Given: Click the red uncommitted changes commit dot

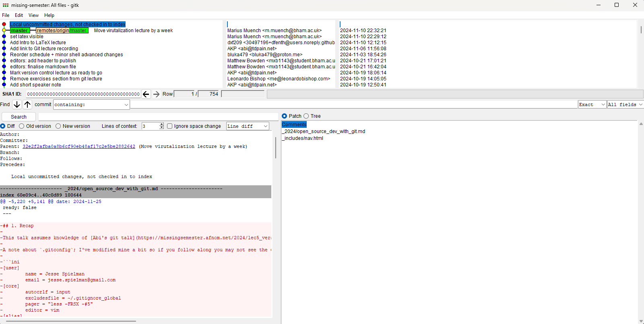Looking at the screenshot, I should tap(4, 25).
